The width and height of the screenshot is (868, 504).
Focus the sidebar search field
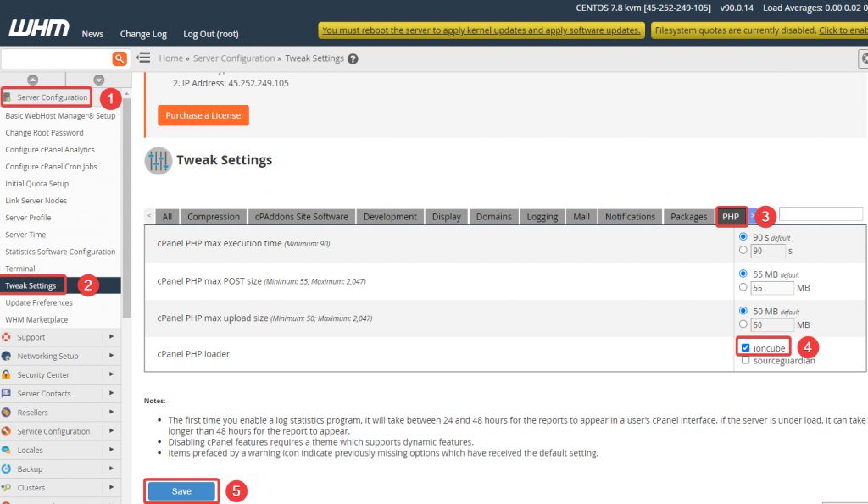pyautogui.click(x=57, y=58)
